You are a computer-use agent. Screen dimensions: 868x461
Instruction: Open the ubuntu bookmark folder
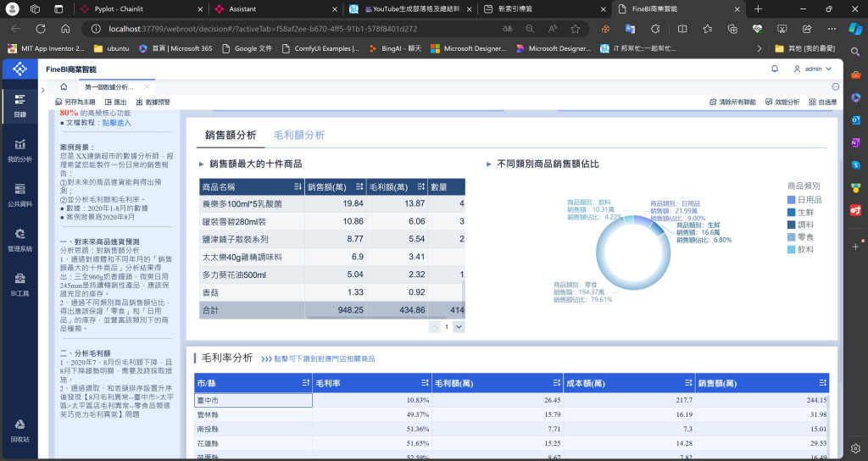pyautogui.click(x=112, y=48)
